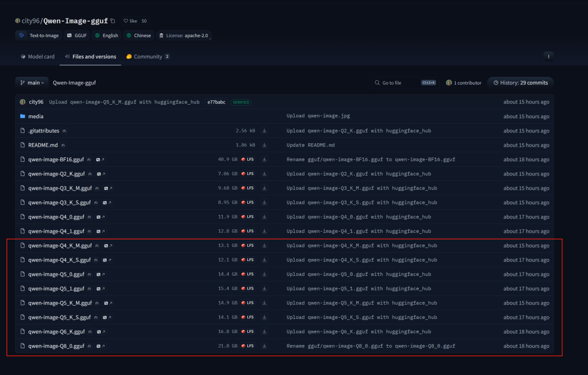588x375 pixels.
Task: Open GGUF viewer icon for qwen-image-Q4_K_M.gguf
Action: point(108,245)
